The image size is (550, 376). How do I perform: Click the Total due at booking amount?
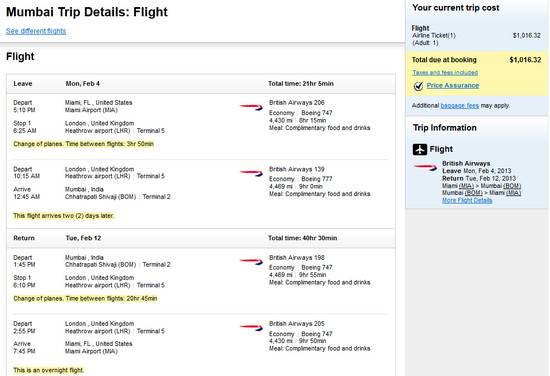coord(525,60)
